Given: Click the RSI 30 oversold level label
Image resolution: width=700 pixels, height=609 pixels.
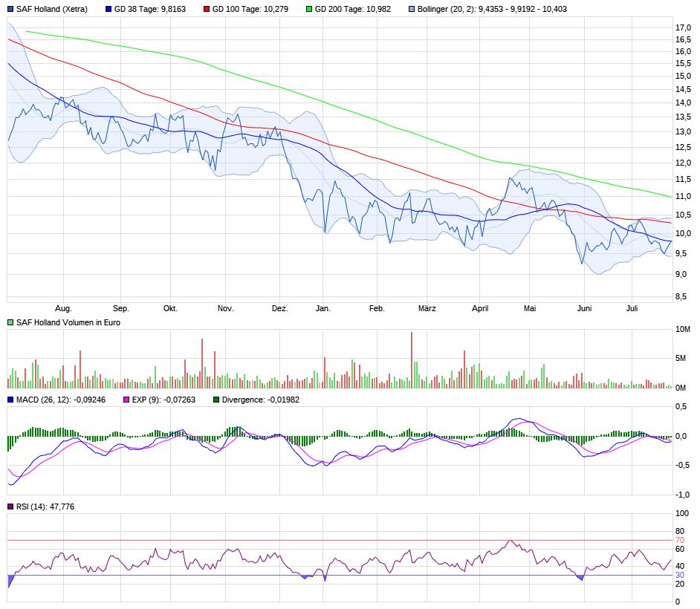Looking at the screenshot, I should (x=679, y=575).
